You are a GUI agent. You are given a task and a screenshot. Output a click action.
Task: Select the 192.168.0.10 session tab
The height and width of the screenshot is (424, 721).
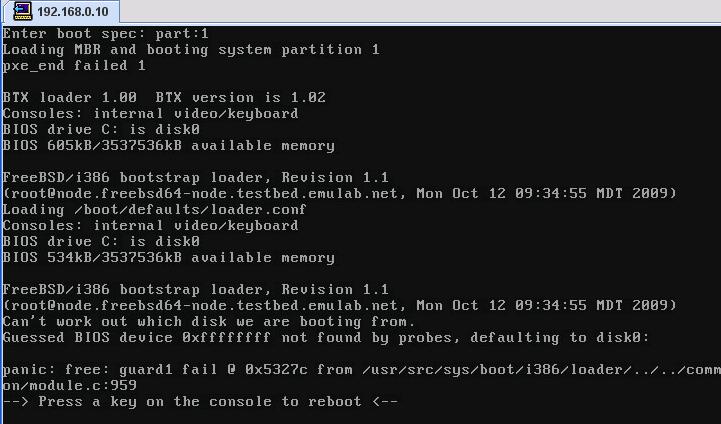pyautogui.click(x=61, y=11)
